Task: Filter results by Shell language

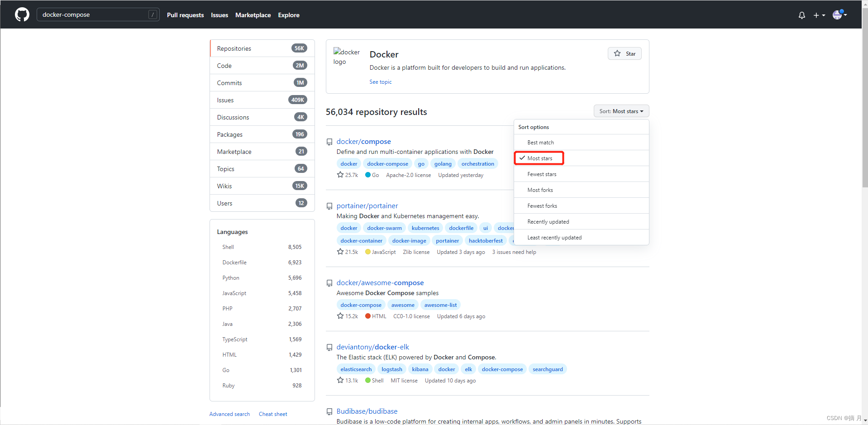Action: (x=262, y=247)
